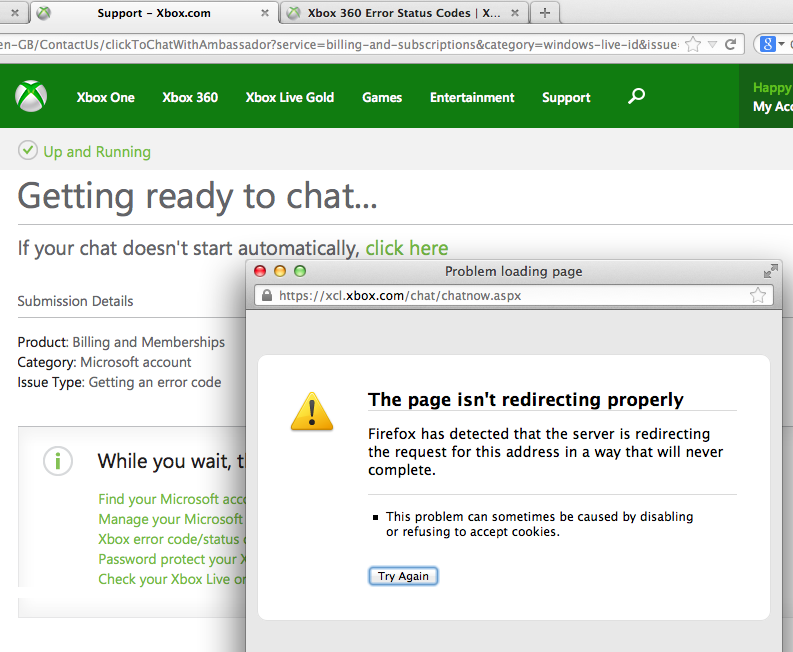This screenshot has height=652, width=793.
Task: Bookmark the main page with the address bar star
Action: [x=693, y=45]
